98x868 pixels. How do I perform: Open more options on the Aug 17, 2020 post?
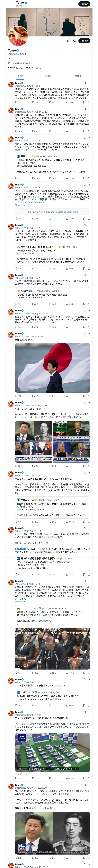click(89, 109)
